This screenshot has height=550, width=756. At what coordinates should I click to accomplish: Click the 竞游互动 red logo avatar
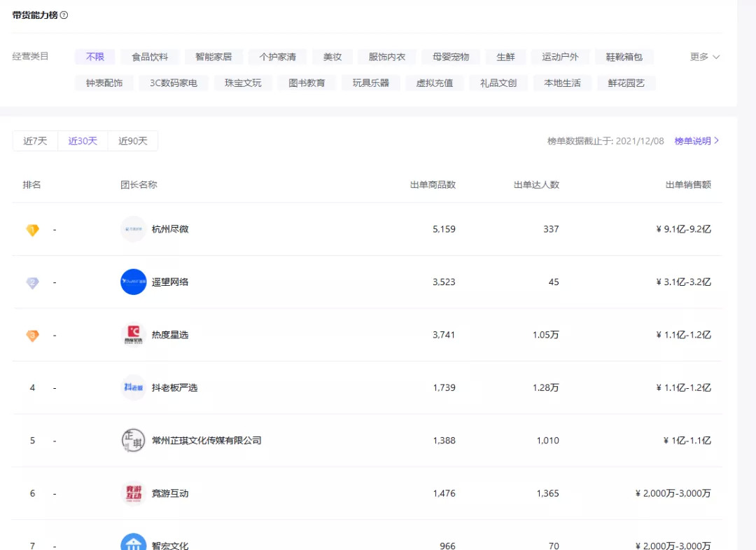pyautogui.click(x=133, y=493)
